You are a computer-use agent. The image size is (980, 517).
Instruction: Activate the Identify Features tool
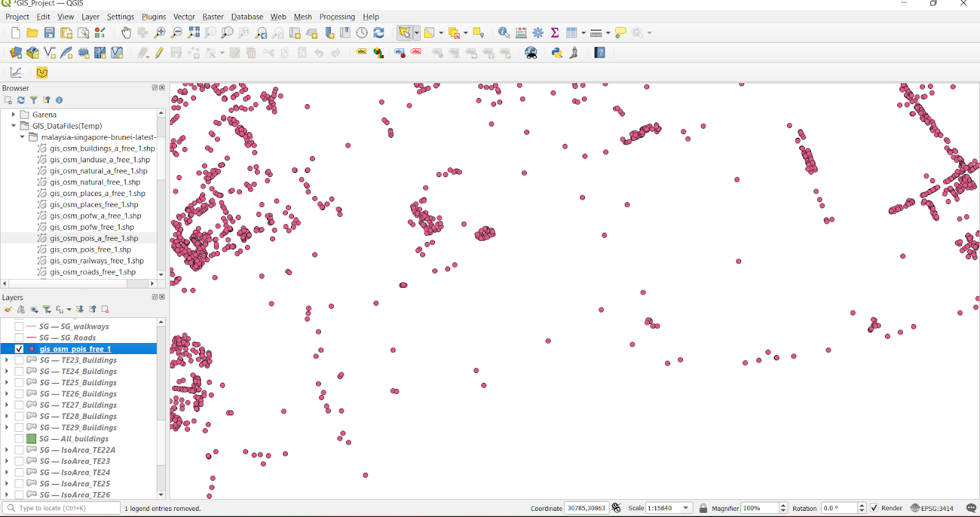point(503,33)
